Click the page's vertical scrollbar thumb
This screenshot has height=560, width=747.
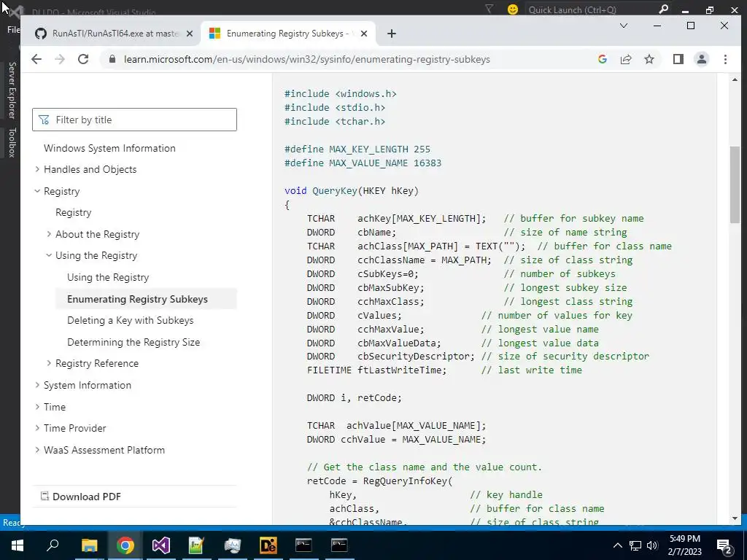click(x=735, y=184)
